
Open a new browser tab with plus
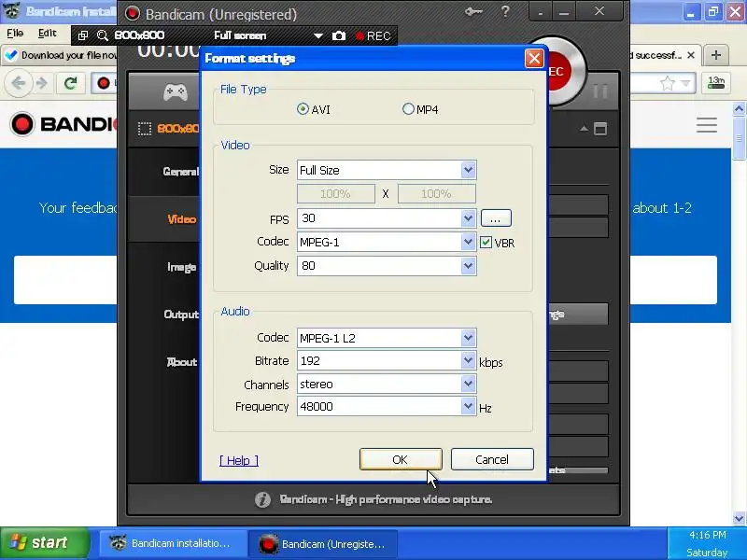(x=715, y=55)
